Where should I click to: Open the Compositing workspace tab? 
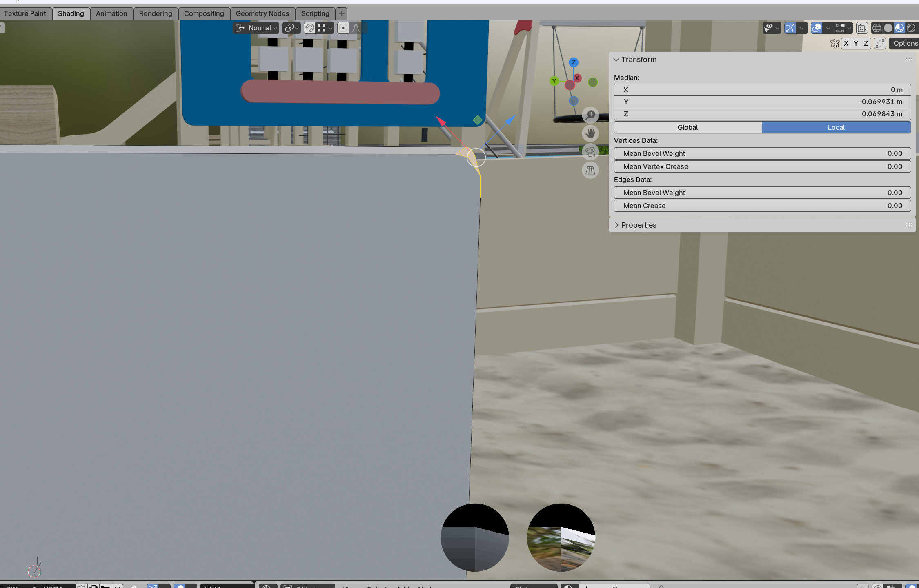coord(204,13)
